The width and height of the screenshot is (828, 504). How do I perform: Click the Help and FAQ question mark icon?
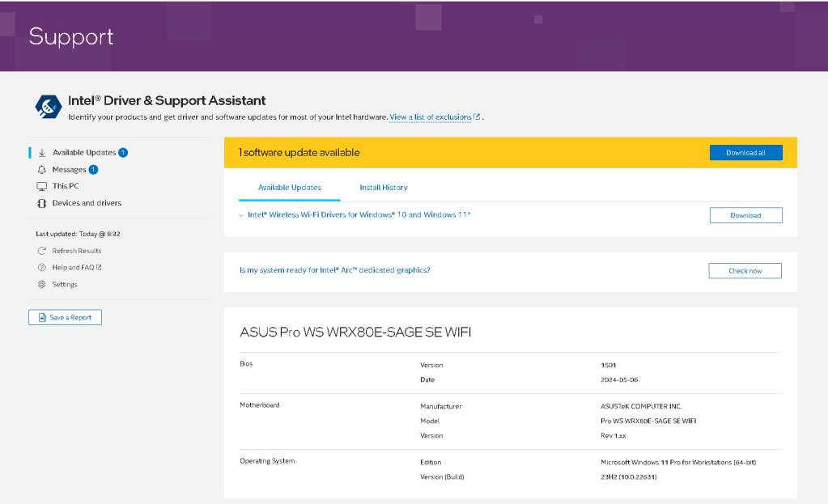[42, 268]
